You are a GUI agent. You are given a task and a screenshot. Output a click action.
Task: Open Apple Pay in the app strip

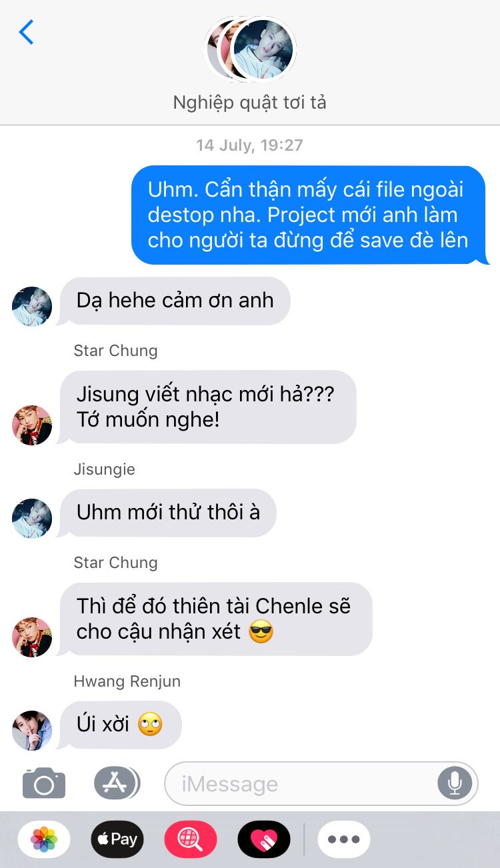(117, 839)
